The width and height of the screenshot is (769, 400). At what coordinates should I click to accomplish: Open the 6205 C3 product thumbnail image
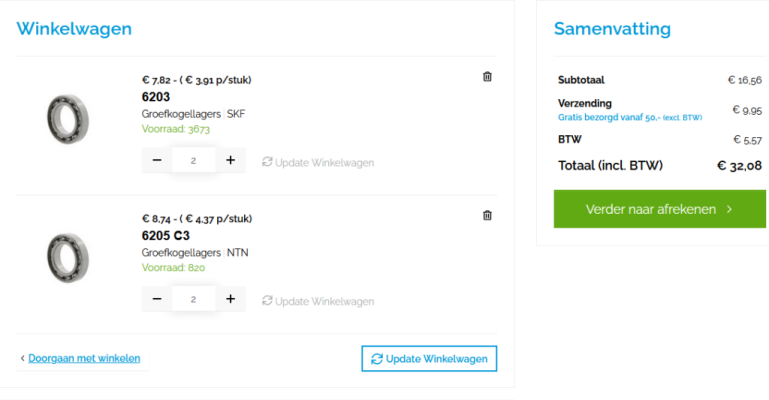[x=68, y=258]
